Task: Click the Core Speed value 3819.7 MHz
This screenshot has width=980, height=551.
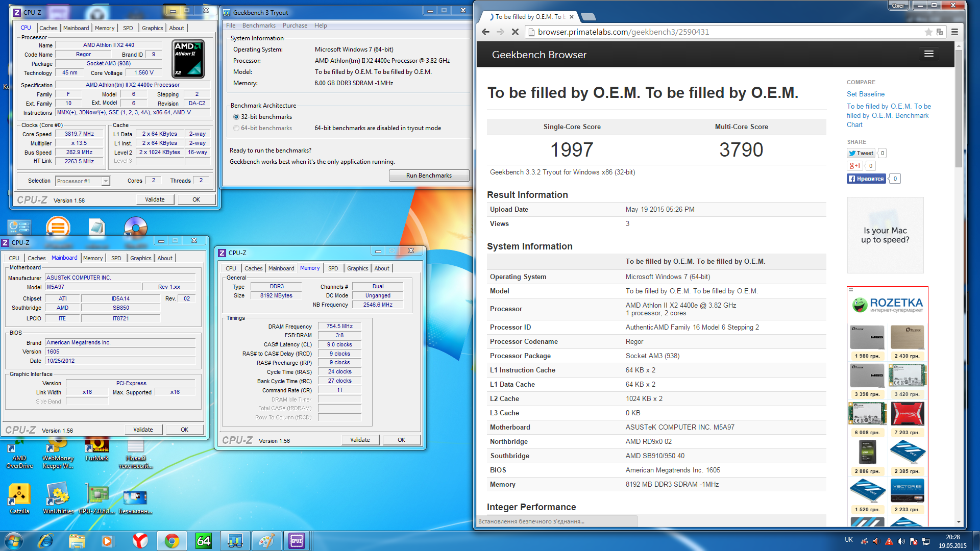Action: (x=80, y=134)
